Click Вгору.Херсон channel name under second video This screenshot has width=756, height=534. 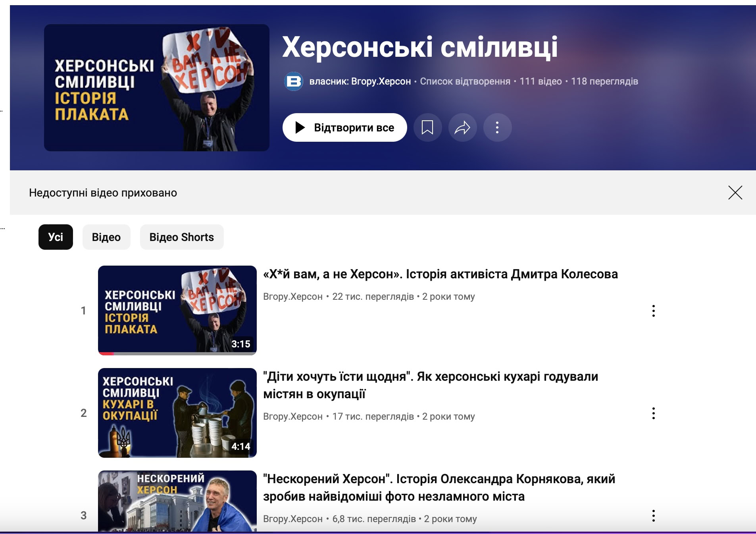[293, 416]
